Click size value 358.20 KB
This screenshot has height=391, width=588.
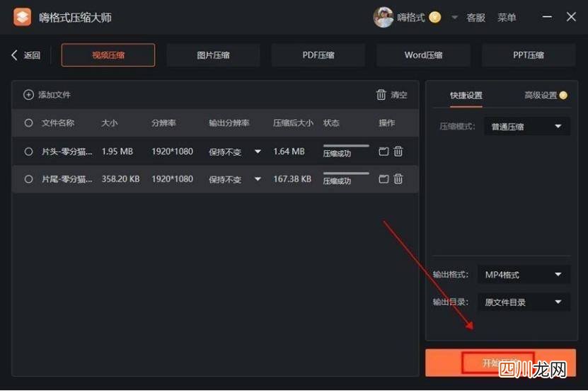pos(120,179)
